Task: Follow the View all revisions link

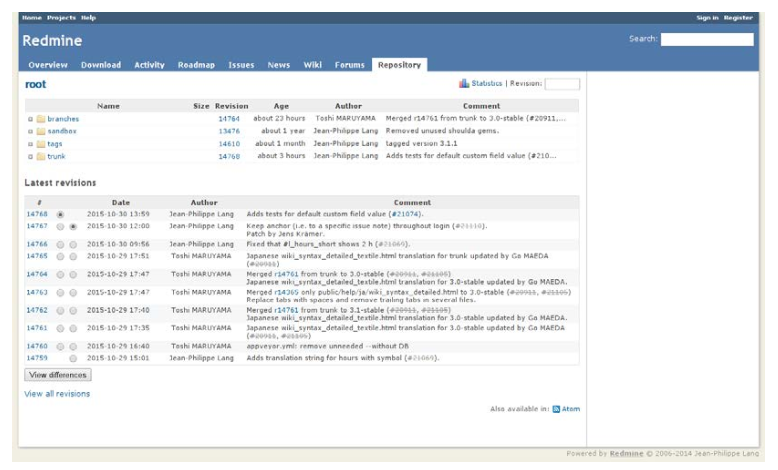Action: [x=57, y=394]
